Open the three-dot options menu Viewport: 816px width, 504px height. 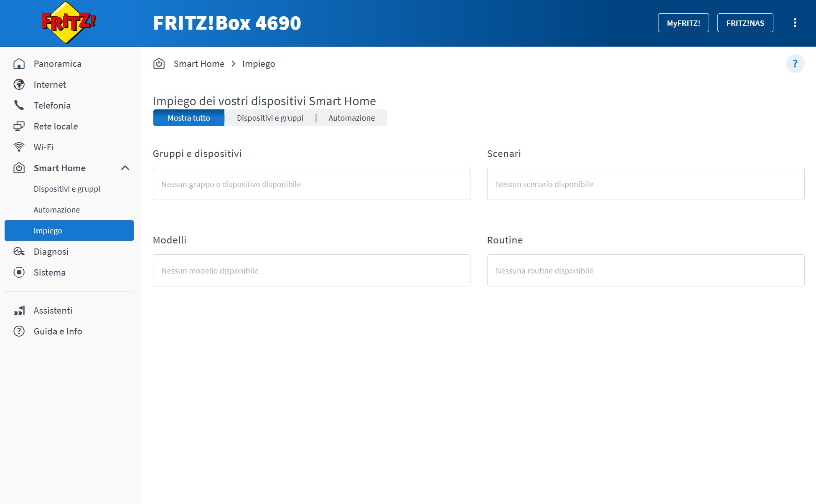point(795,23)
